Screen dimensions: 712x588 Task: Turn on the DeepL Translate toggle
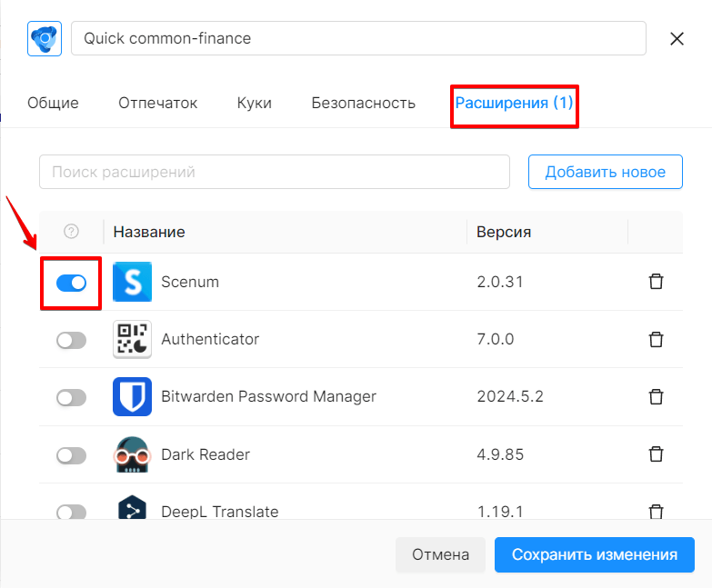point(71,512)
